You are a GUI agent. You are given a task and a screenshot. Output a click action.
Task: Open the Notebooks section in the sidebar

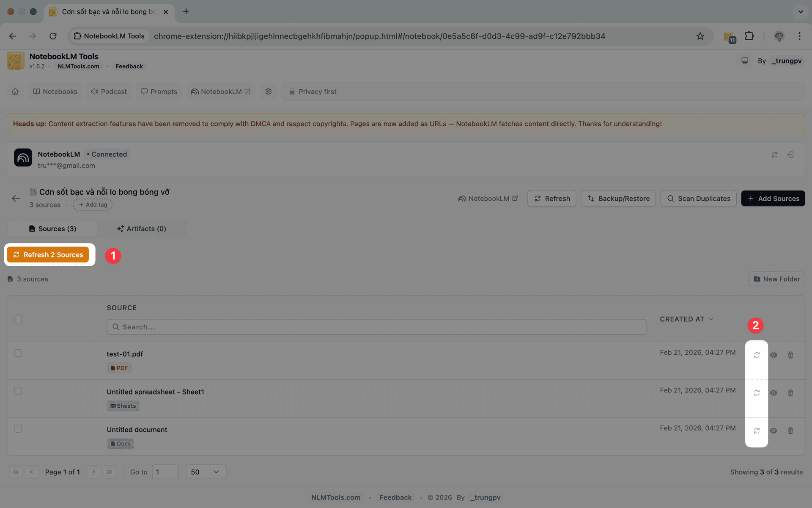click(55, 91)
